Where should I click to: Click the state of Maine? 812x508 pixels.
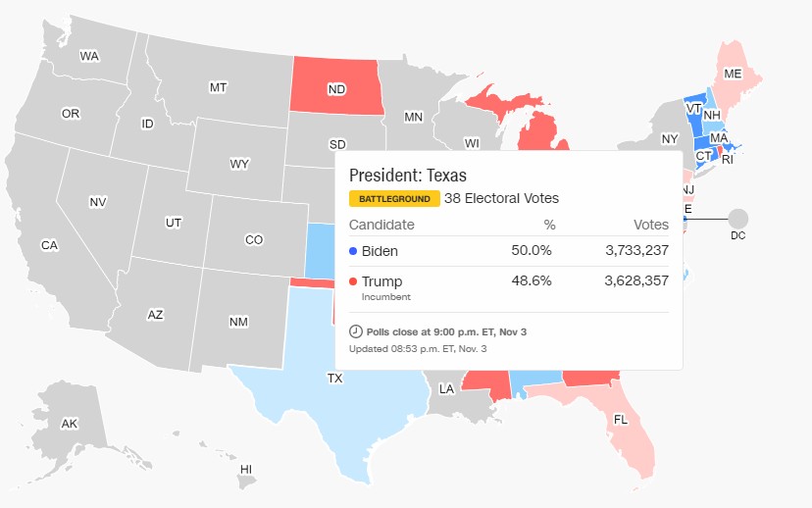[x=733, y=74]
